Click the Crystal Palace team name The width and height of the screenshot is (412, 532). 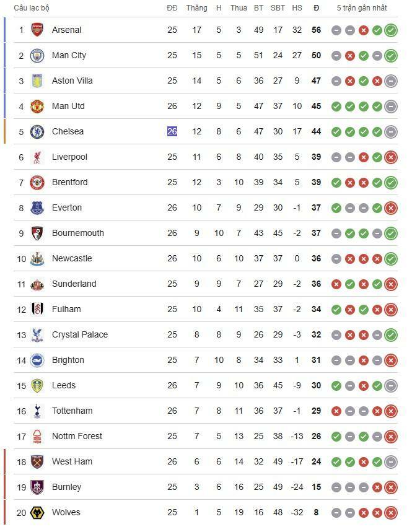[79, 334]
